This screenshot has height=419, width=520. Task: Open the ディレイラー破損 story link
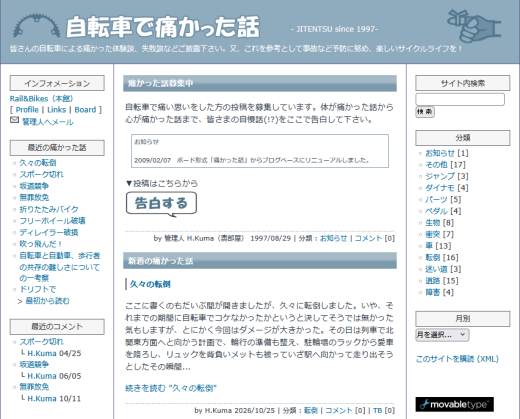click(x=49, y=232)
